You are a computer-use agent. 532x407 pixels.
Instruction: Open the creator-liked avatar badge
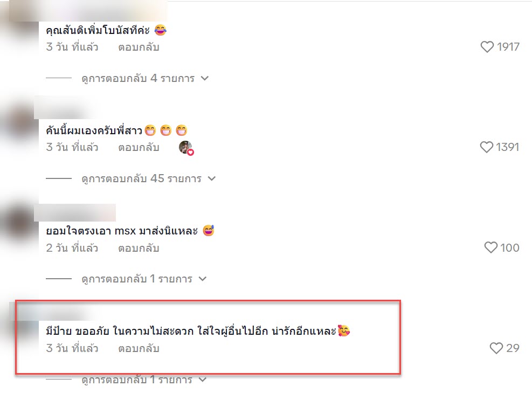pos(186,148)
